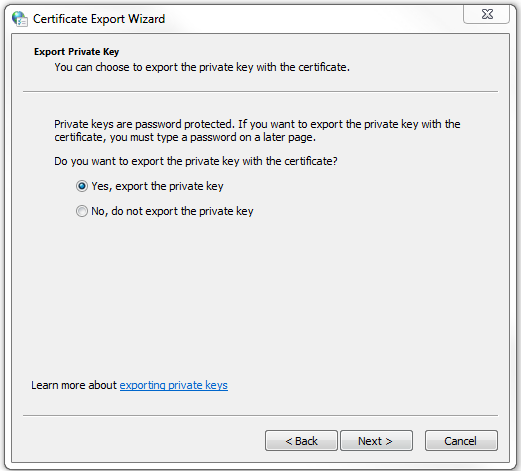521x471 pixels.
Task: Click the empty title bar area
Action: 313,19
